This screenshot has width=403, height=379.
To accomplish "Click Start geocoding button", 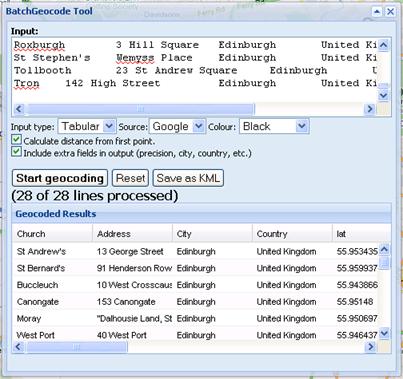I will click(60, 178).
